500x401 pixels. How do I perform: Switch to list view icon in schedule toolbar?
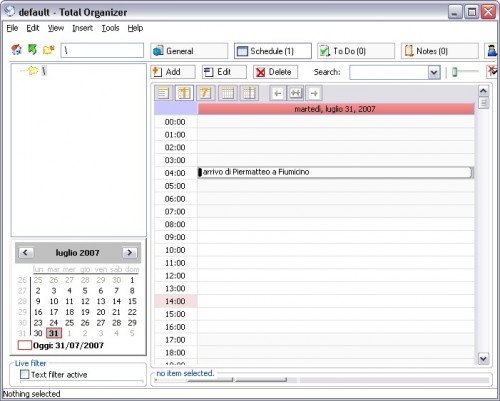[163, 93]
